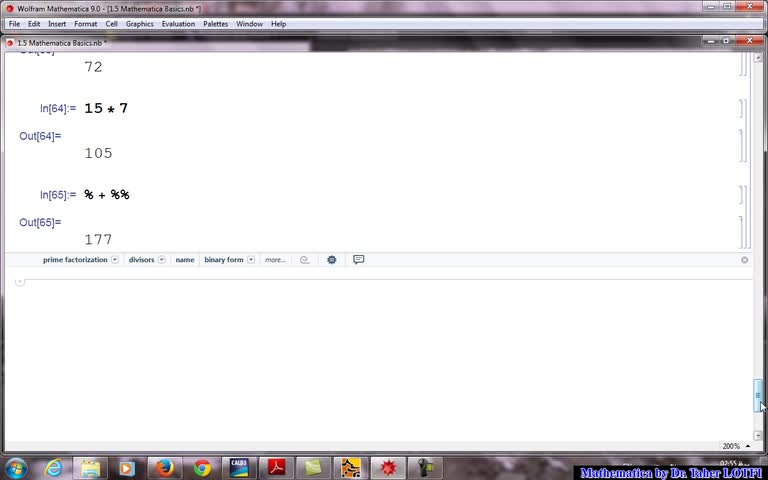Open the Windows Start menu
Viewport: 768px width, 480px height.
(x=16, y=468)
